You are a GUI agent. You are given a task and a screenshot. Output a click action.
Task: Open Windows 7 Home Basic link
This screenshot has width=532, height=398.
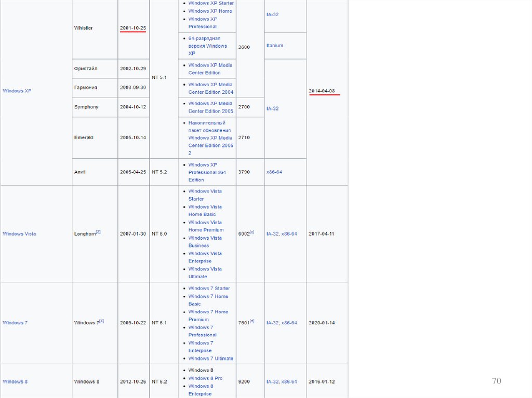208,300
